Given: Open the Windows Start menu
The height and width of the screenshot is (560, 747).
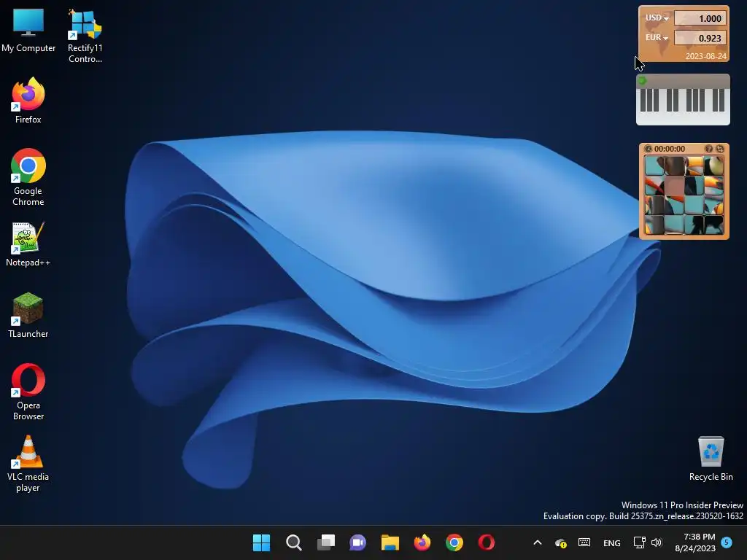Looking at the screenshot, I should (261, 542).
